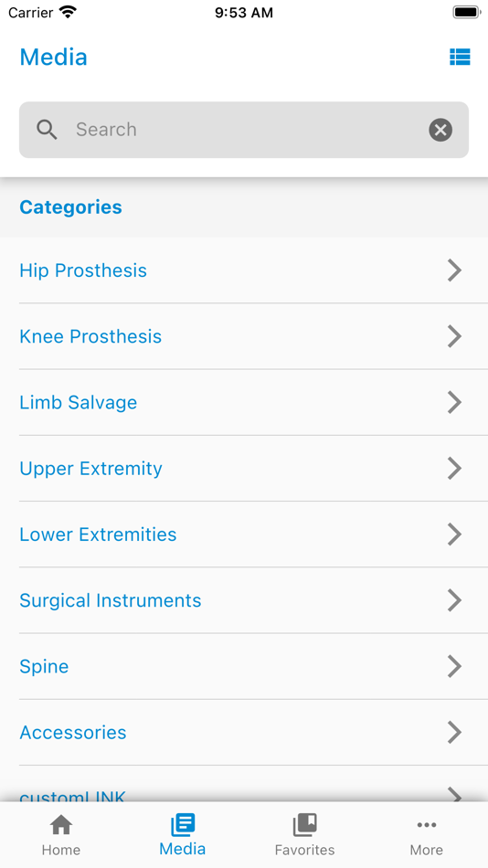
Task: Open the Favorites tab
Action: (304, 835)
